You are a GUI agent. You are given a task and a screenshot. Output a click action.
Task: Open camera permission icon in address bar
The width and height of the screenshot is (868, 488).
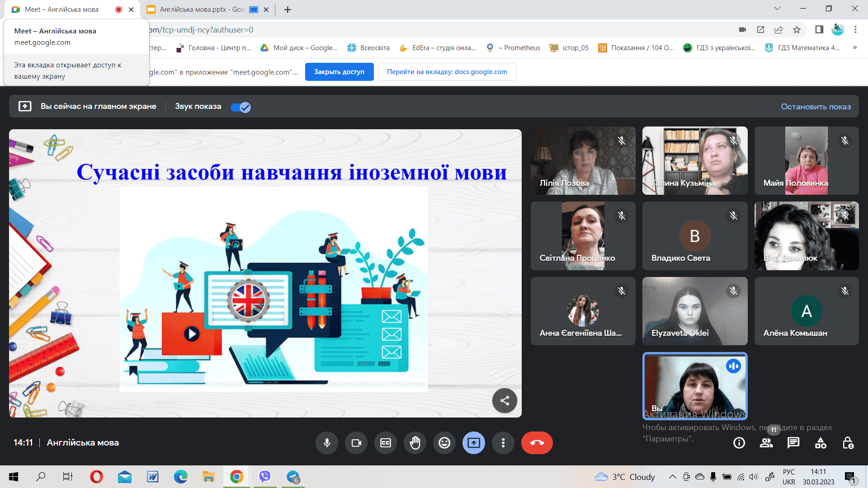click(x=742, y=30)
